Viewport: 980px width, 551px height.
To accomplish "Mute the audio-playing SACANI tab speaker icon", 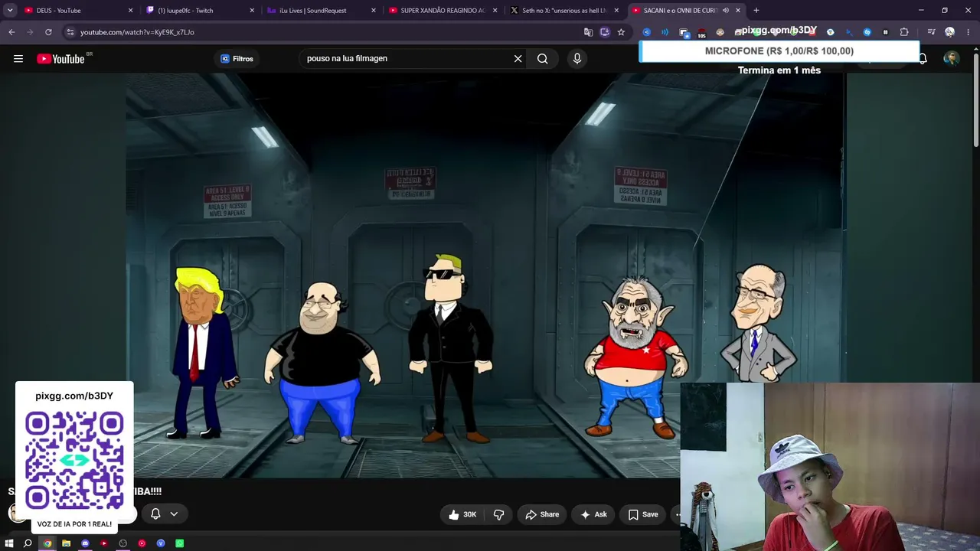I will point(725,11).
